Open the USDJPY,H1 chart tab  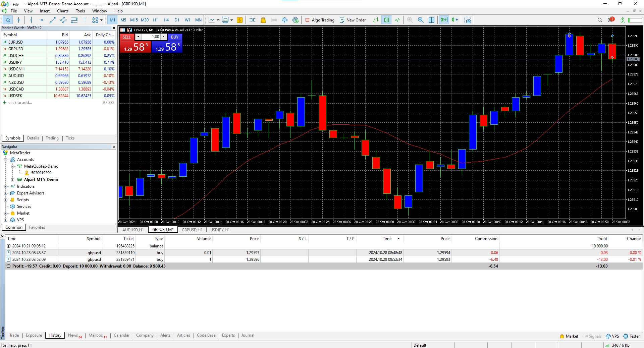[x=220, y=230]
